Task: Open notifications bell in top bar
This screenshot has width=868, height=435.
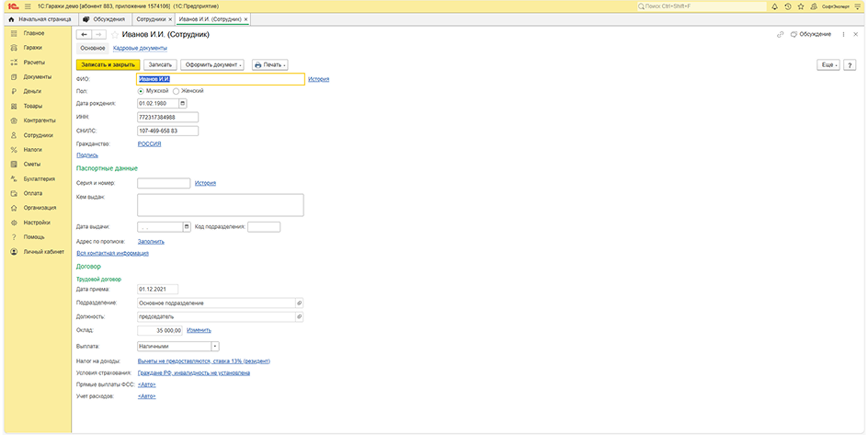Action: (x=774, y=6)
